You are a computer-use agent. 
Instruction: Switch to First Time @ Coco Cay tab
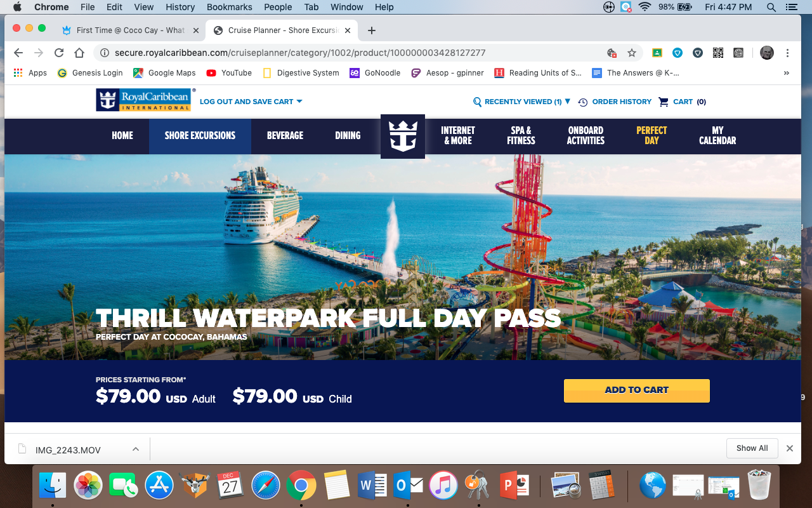click(129, 30)
